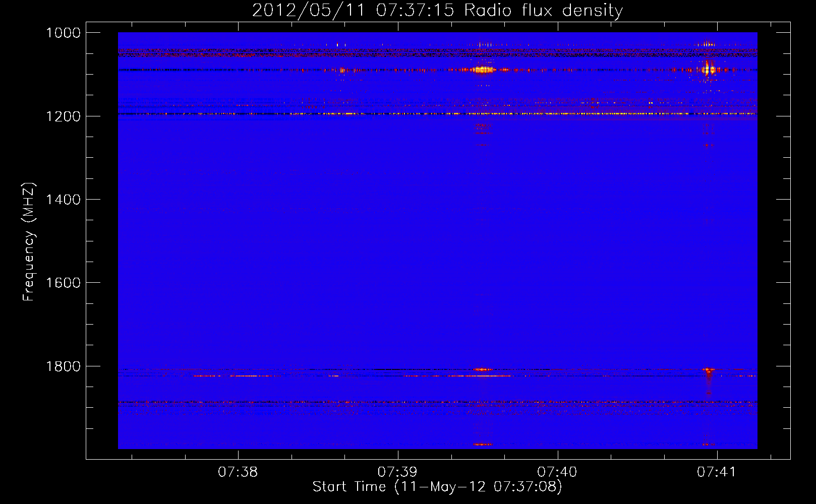Click the 07:38 time tick label
This screenshot has height=504, width=816.
(238, 472)
